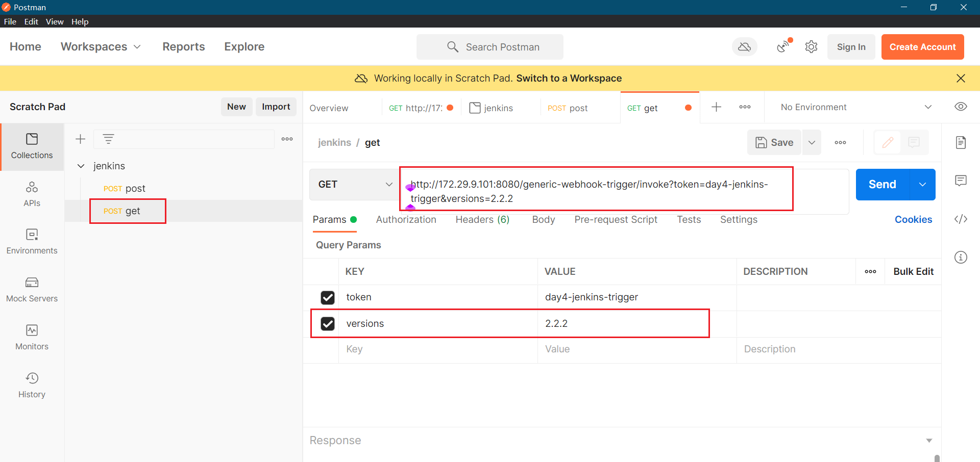The image size is (980, 462).
Task: Open the settings gear icon
Action: point(811,47)
